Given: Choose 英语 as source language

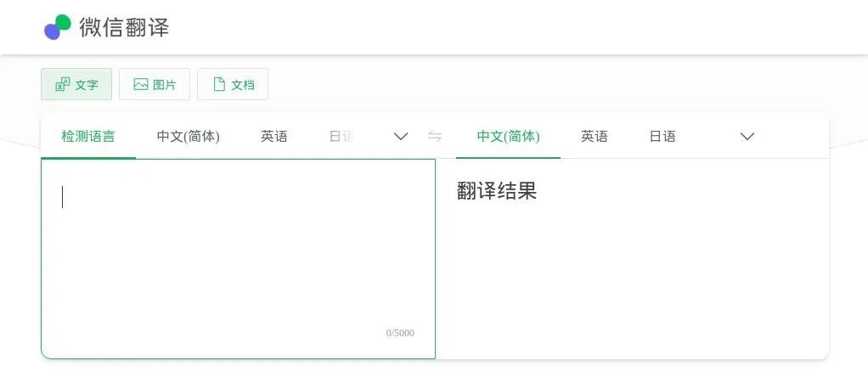Looking at the screenshot, I should point(274,136).
